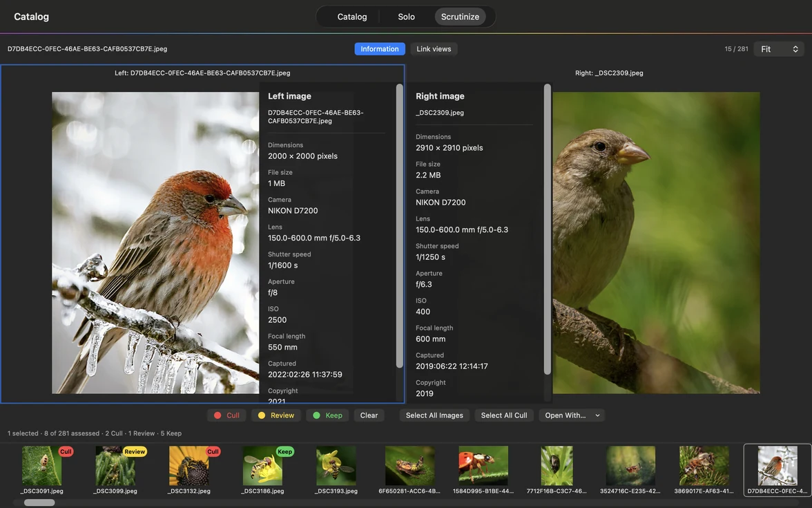Click the 'Left: D7DB4ECC' filename label
The image size is (812, 508).
click(x=202, y=73)
